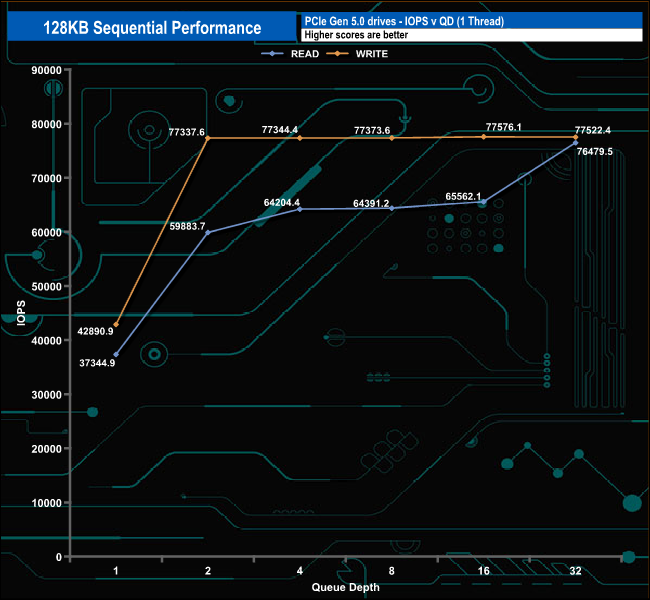Click the READ legend marker
The height and width of the screenshot is (600, 650).
point(272,53)
